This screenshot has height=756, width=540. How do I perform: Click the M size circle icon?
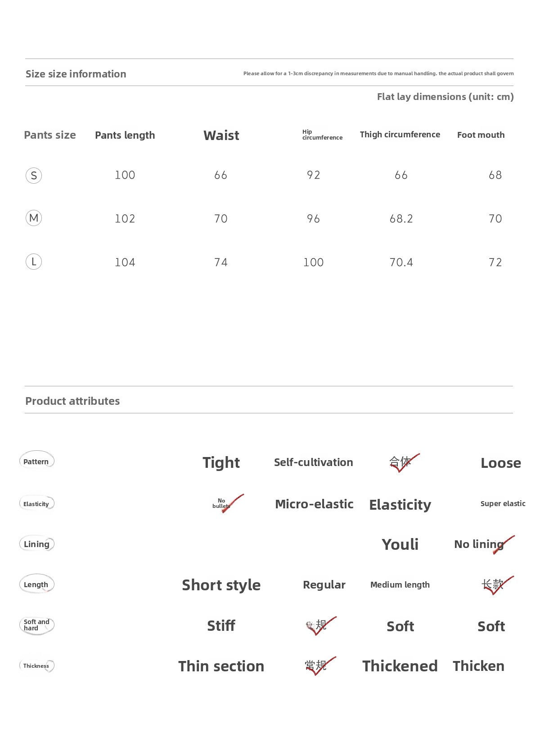(34, 218)
